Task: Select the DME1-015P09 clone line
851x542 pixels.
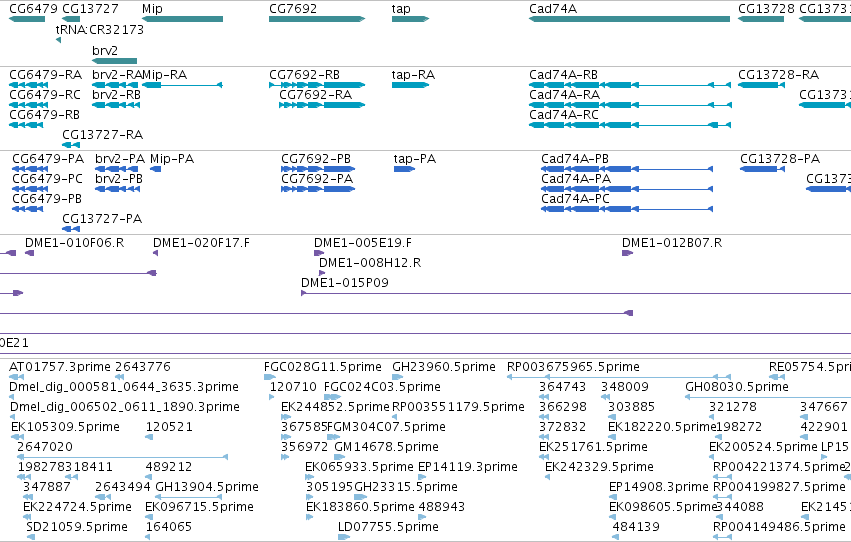Action: click(576, 293)
